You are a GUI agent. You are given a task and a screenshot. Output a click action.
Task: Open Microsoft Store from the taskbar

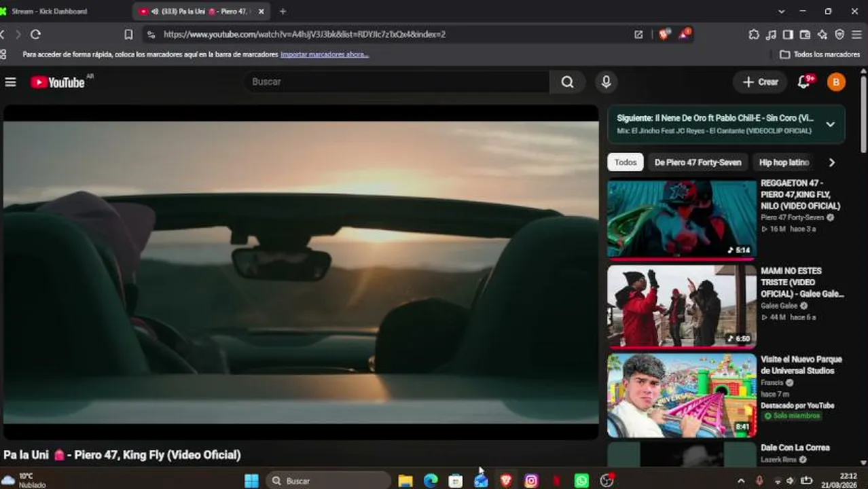456,481
